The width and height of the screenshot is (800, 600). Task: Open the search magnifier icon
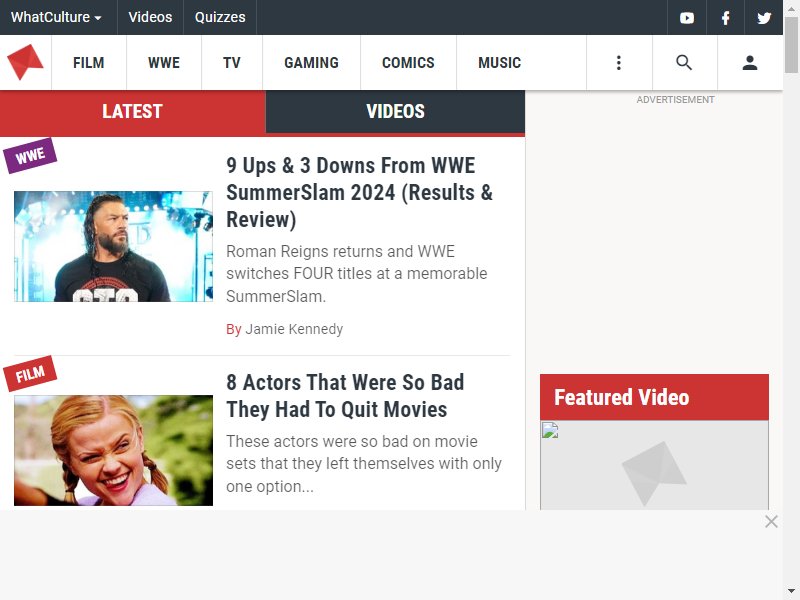[684, 63]
